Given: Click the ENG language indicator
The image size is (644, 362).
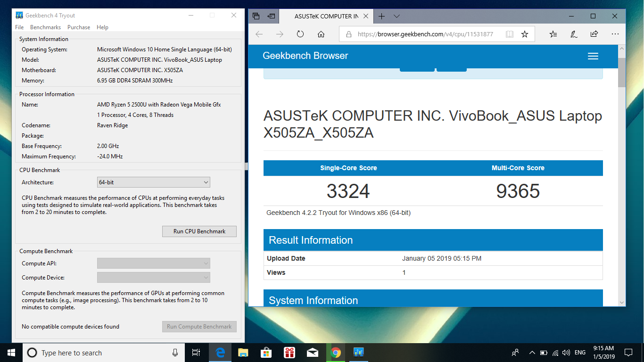Looking at the screenshot, I should [580, 353].
